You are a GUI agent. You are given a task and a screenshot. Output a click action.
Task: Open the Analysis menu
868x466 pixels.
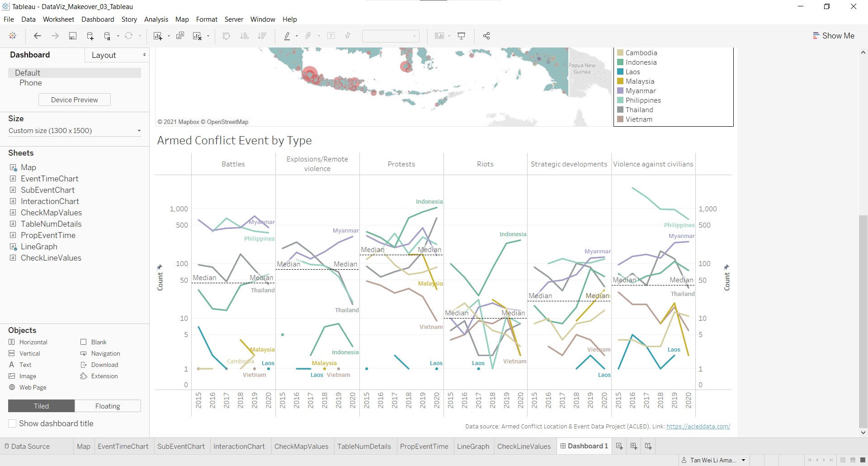point(156,19)
